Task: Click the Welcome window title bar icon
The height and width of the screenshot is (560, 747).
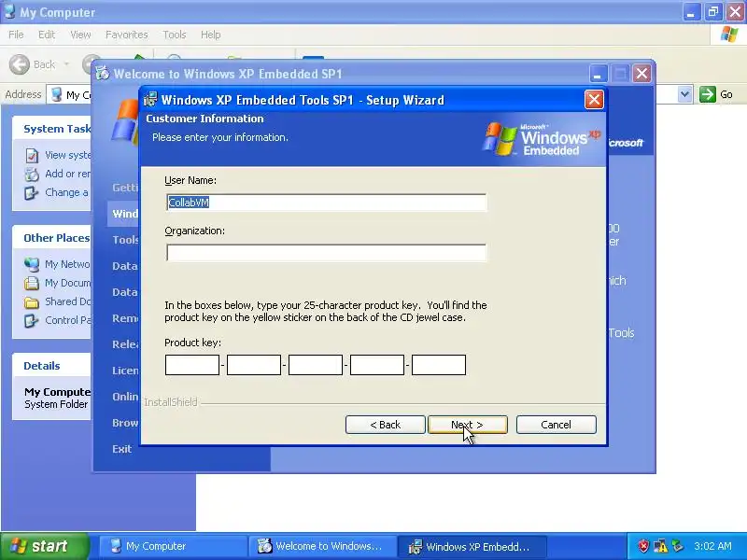Action: click(102, 74)
